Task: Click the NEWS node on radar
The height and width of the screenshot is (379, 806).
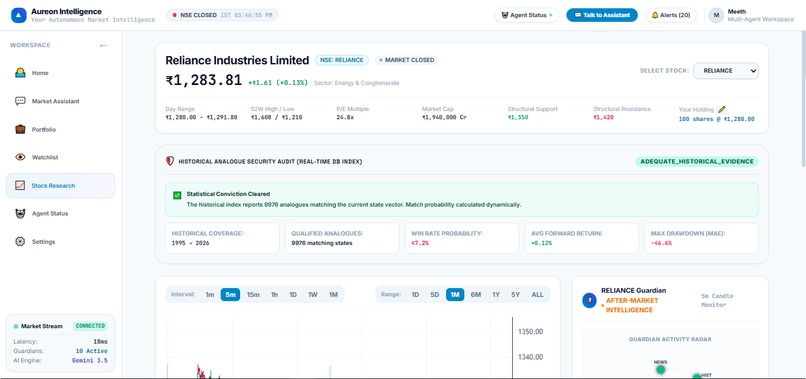Action: [x=661, y=369]
